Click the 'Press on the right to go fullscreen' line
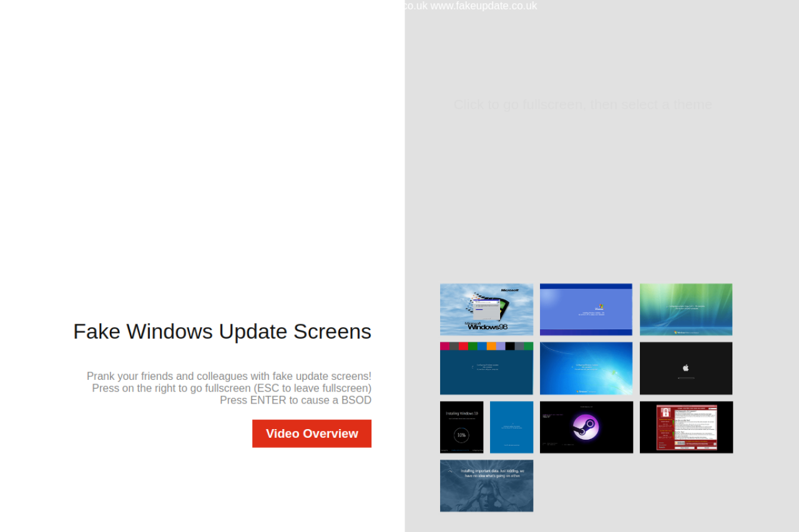Image resolution: width=799 pixels, height=532 pixels. tap(232, 388)
